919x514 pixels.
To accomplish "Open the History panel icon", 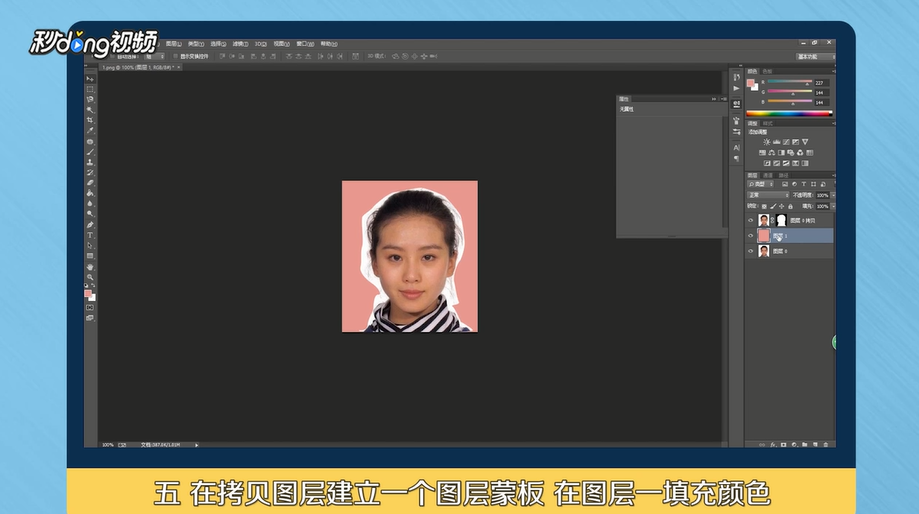I will click(736, 77).
